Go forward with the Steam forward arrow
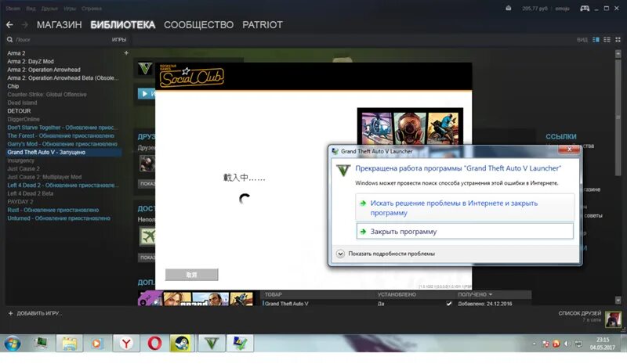Viewport: 627px width, 364px height. (x=25, y=25)
